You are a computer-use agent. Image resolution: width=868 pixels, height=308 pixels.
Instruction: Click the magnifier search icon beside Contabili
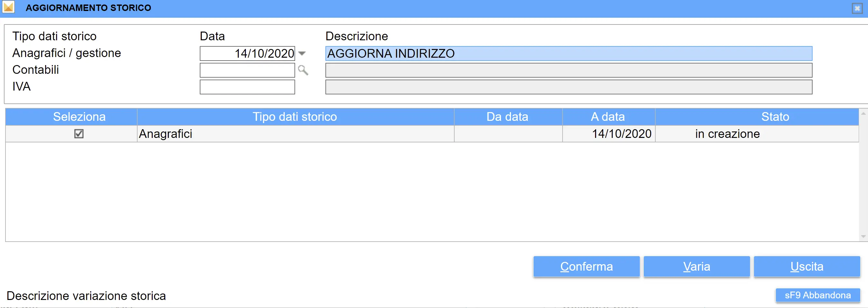[x=303, y=70]
